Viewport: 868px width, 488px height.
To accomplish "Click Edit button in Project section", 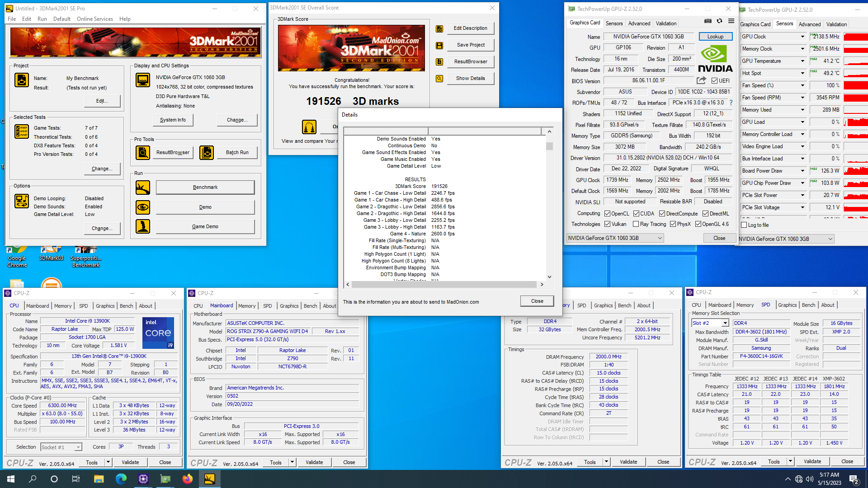I will coord(102,101).
